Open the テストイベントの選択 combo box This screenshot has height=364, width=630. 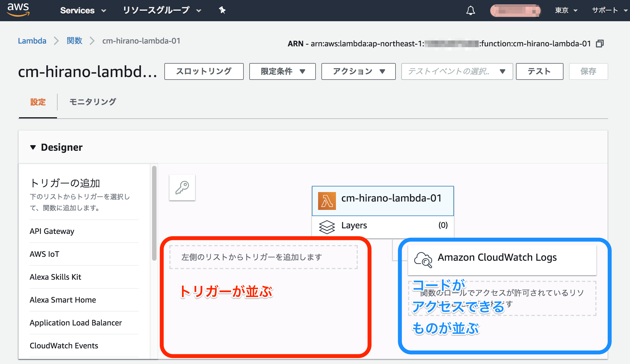pos(457,71)
